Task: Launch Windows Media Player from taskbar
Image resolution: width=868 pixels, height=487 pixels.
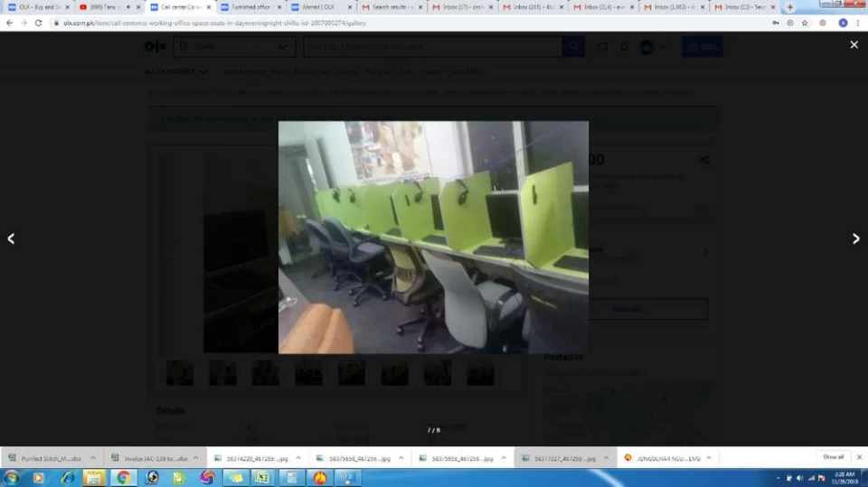Action: [x=38, y=478]
